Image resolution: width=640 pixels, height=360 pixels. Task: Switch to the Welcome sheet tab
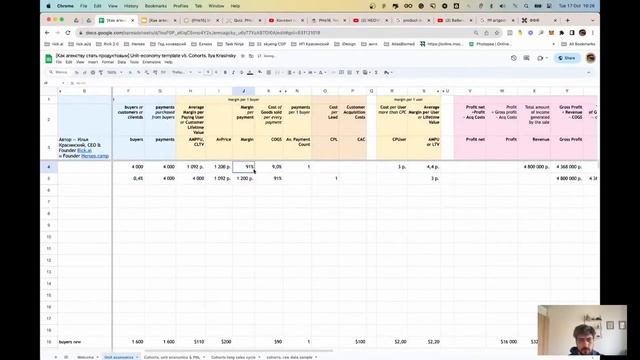86,357
